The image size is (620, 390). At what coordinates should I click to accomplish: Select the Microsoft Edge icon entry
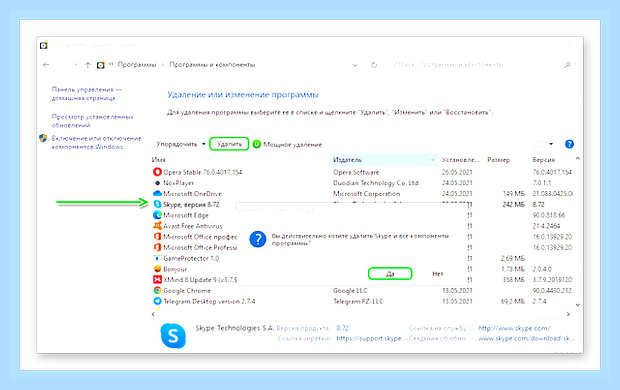click(x=157, y=215)
